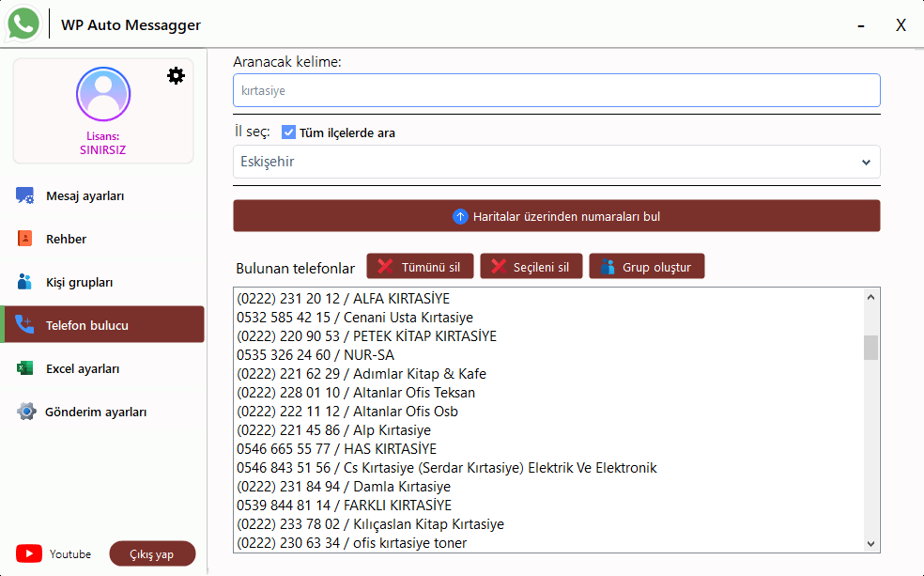Select the Telefon bulucu menu item
The height and width of the screenshot is (576, 924).
[x=103, y=324]
